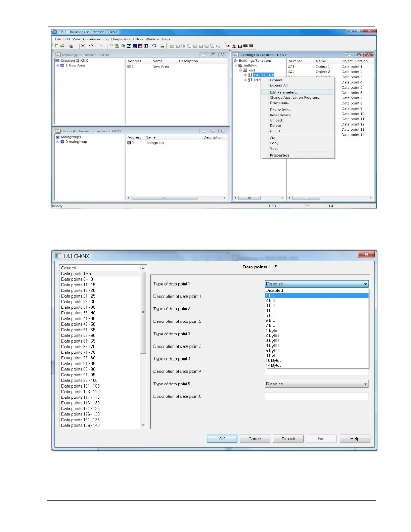Expand the 0 maingroup tree node

pos(57,142)
